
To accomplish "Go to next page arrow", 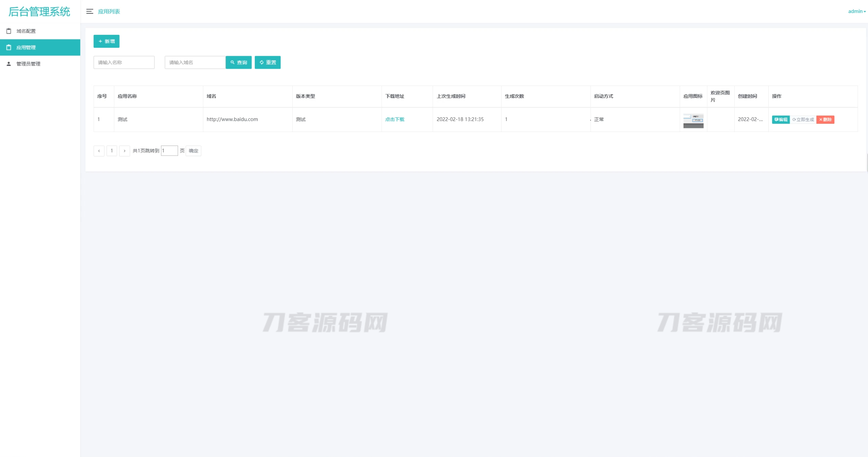I will [x=125, y=151].
